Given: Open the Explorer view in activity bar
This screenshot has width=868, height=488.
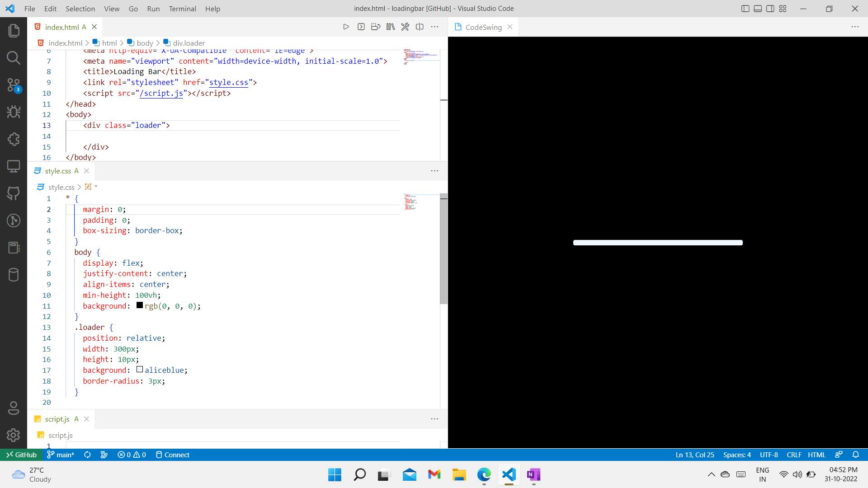Looking at the screenshot, I should [x=14, y=30].
